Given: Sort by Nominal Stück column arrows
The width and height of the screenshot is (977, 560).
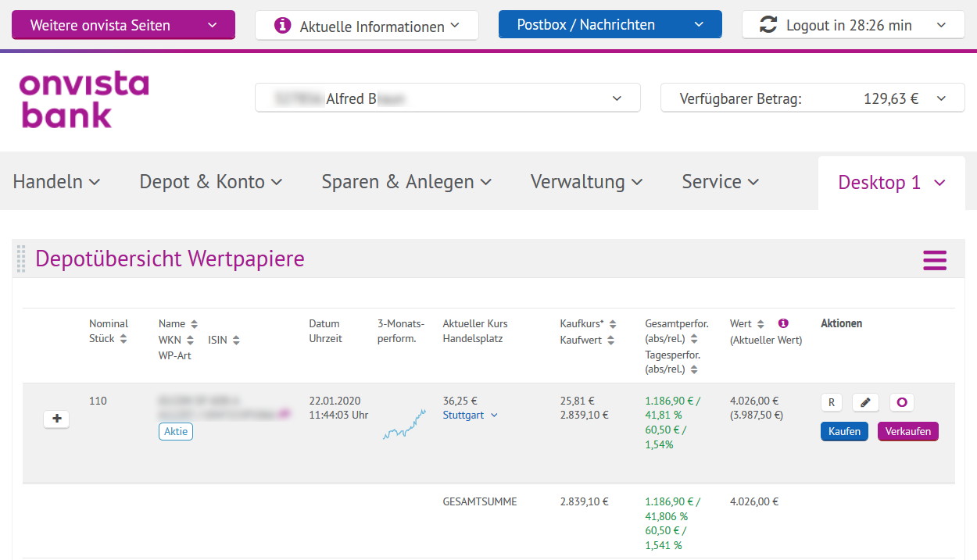Looking at the screenshot, I should (x=123, y=339).
